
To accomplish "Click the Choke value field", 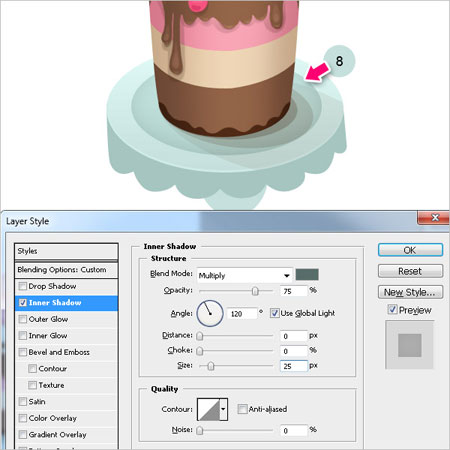I will point(294,351).
